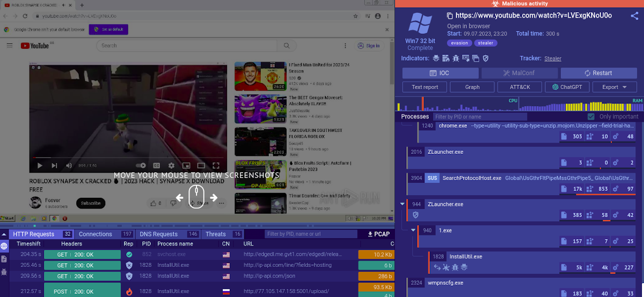This screenshot has width=644, height=297.
Task: Click the stacked-windows indicator icon in Indicators row
Action: (475, 58)
